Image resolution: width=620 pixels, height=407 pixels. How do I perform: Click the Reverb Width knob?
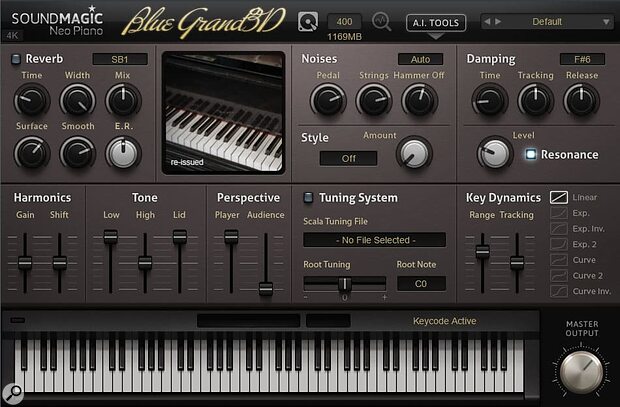coord(78,100)
